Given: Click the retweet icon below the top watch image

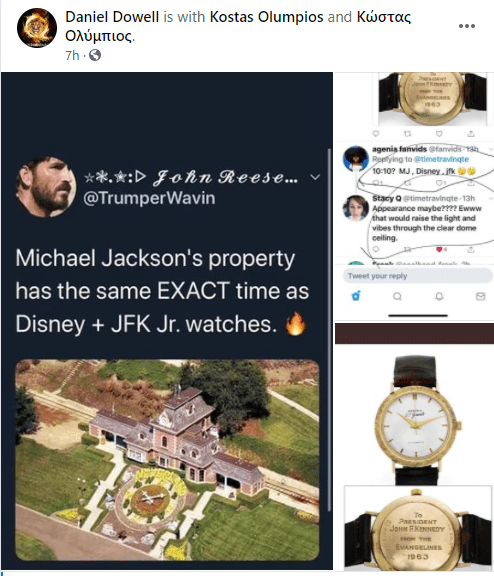Looking at the screenshot, I should tap(407, 134).
